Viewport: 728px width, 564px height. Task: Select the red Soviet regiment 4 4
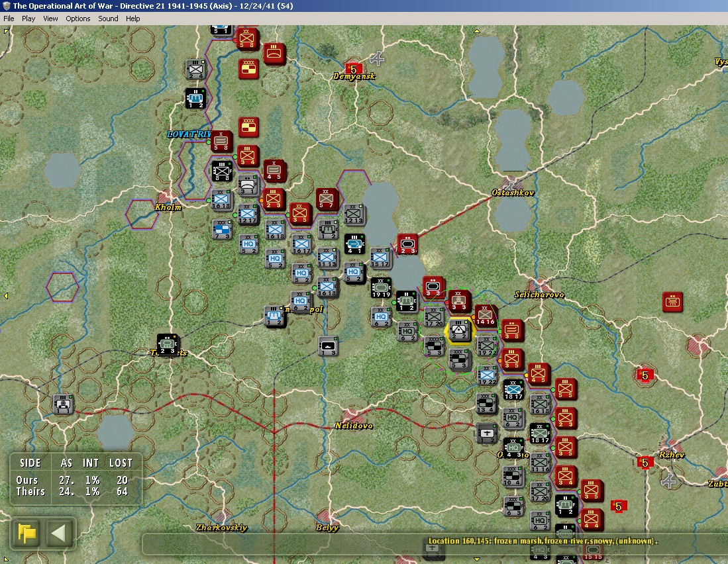tap(592, 520)
